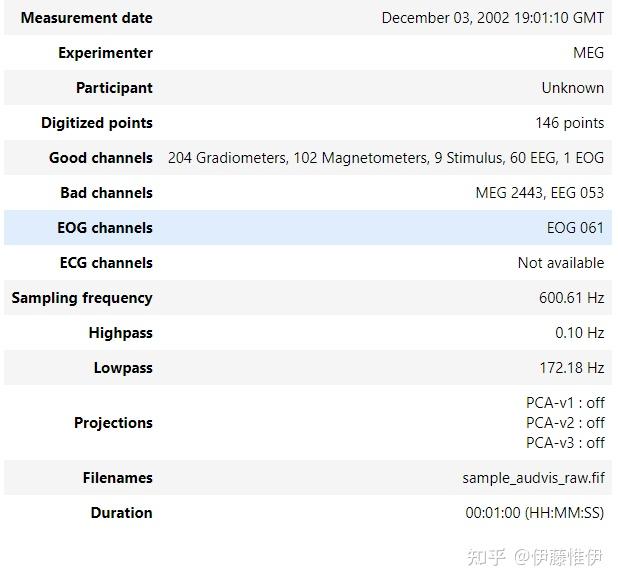This screenshot has height=583, width=618.
Task: Select the 146 points value
Action: 569,123
